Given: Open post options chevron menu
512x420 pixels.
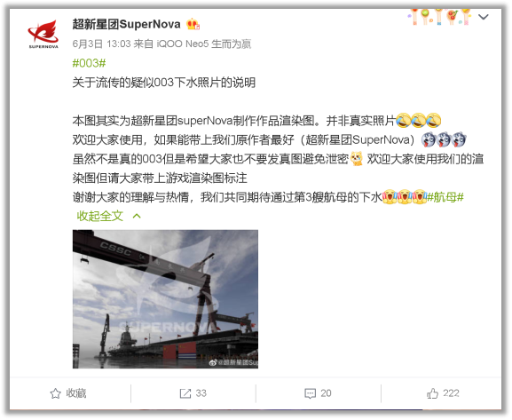Looking at the screenshot, I should click(x=484, y=16).
